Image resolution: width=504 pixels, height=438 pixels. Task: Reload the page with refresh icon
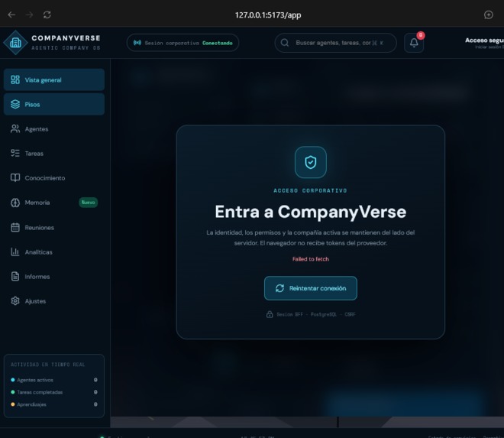(x=47, y=15)
